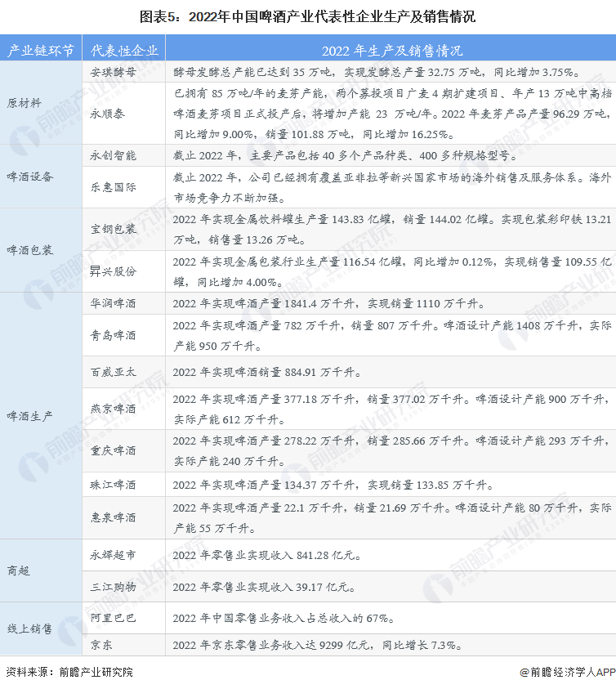This screenshot has height=689, width=616.
Task: Click the source text "前瞻产业研究院"
Action: click(96, 672)
